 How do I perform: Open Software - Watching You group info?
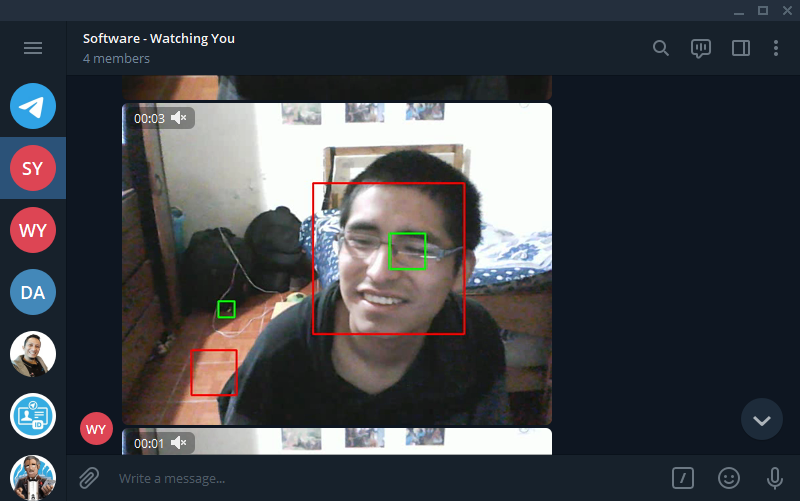point(159,38)
